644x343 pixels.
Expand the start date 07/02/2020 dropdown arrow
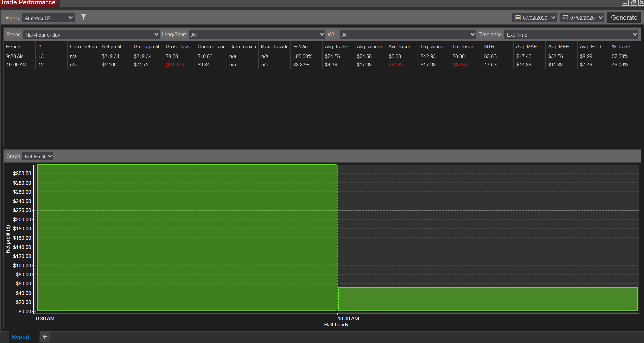[x=553, y=18]
